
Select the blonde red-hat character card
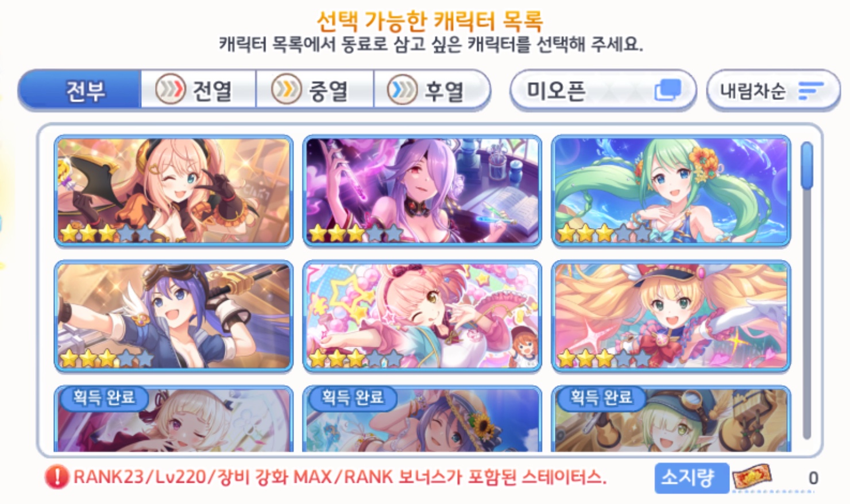pos(671,316)
